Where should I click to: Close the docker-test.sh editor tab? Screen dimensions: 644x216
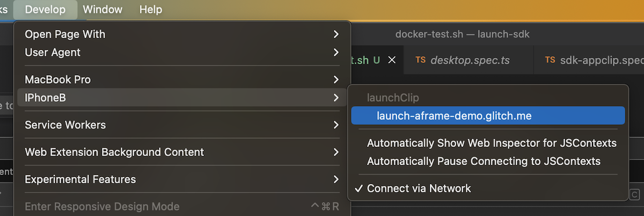[x=392, y=60]
